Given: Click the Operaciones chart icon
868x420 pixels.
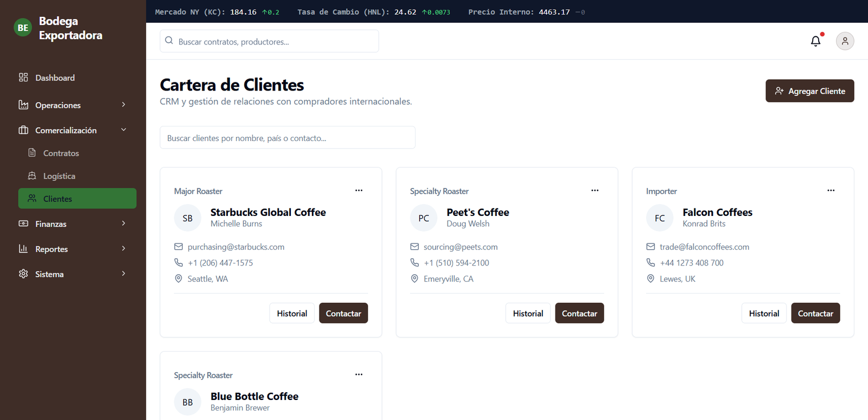Looking at the screenshot, I should 23,105.
